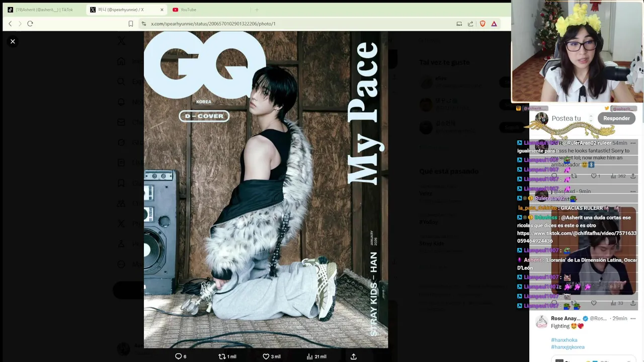Screen dimensions: 644x362
Task: Click the 'Tal vez te guste' heading
Action: pos(444,62)
